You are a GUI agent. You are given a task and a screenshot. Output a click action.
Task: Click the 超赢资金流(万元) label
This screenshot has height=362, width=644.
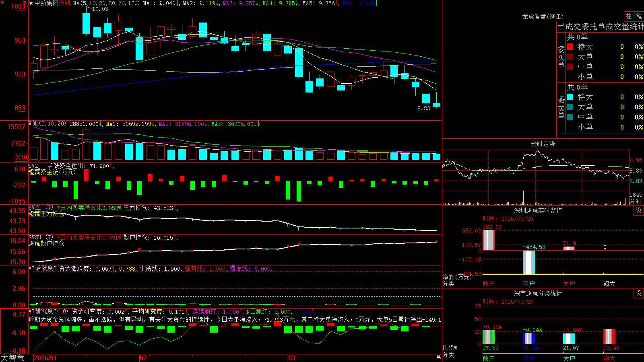(x=52, y=172)
